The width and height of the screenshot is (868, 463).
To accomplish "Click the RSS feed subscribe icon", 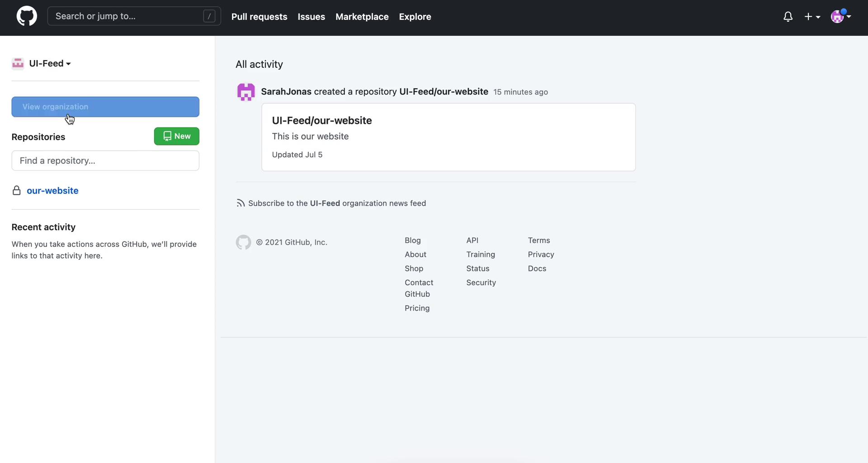I will pyautogui.click(x=241, y=203).
